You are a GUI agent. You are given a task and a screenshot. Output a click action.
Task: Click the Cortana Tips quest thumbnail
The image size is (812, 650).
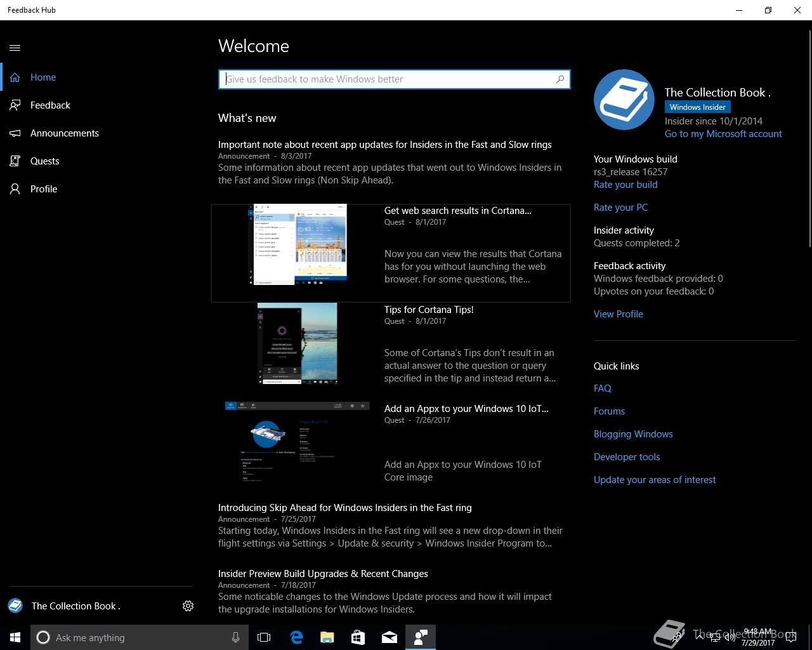tap(298, 343)
